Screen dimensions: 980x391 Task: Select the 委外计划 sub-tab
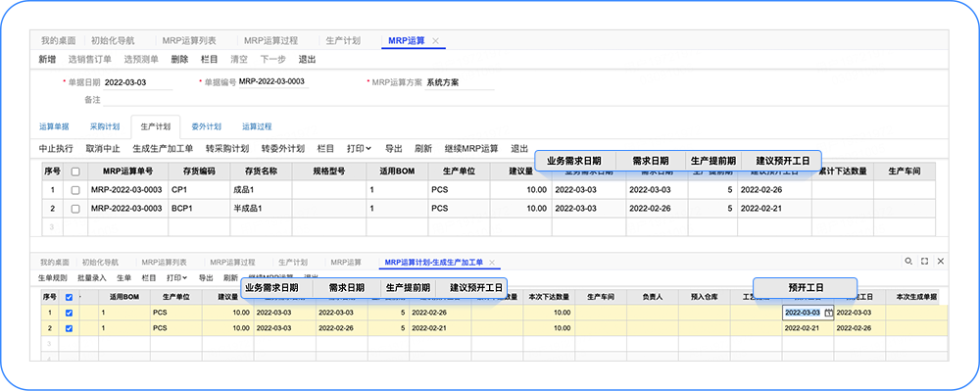[x=206, y=126]
